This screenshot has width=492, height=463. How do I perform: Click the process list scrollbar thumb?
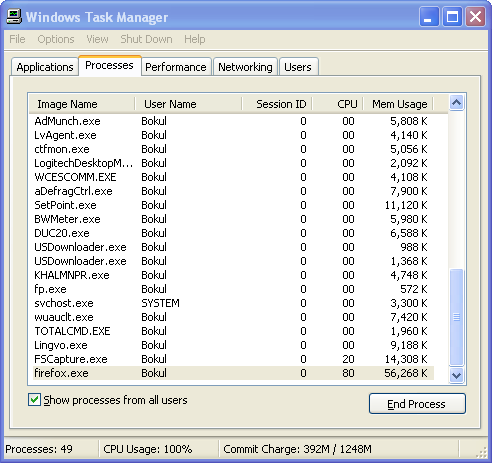(x=456, y=317)
